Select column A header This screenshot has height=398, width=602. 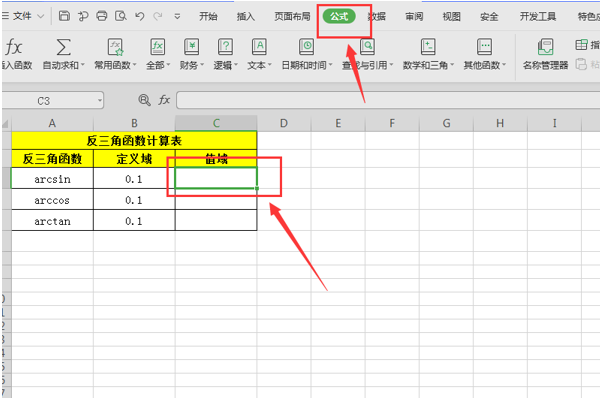click(x=52, y=123)
